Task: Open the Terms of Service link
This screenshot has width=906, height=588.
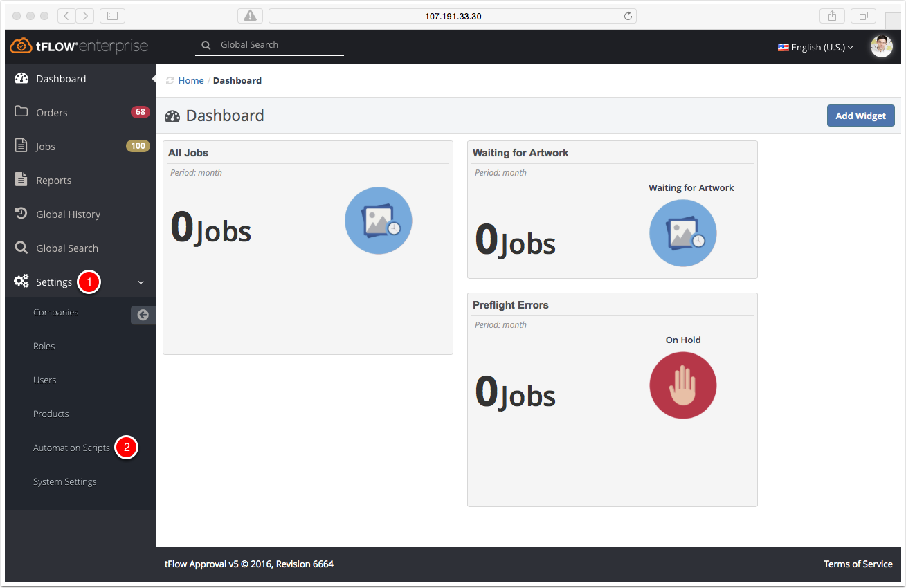Action: tap(858, 564)
